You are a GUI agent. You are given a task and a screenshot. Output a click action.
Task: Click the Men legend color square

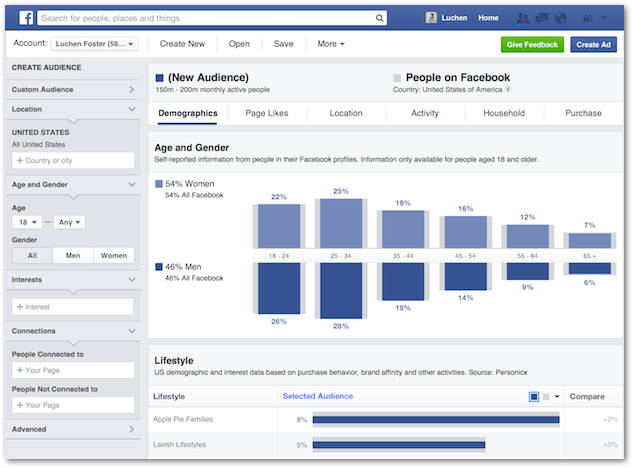tap(159, 267)
